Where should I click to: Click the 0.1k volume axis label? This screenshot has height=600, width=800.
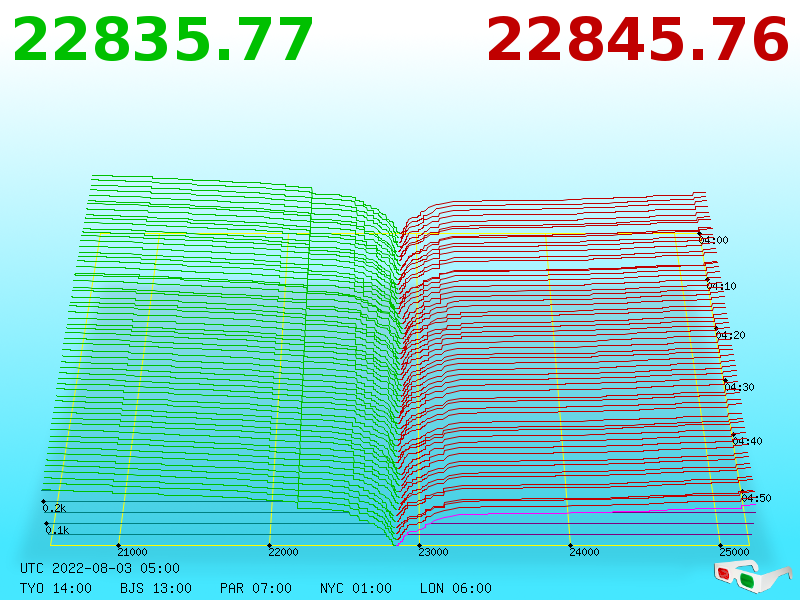[x=57, y=530]
